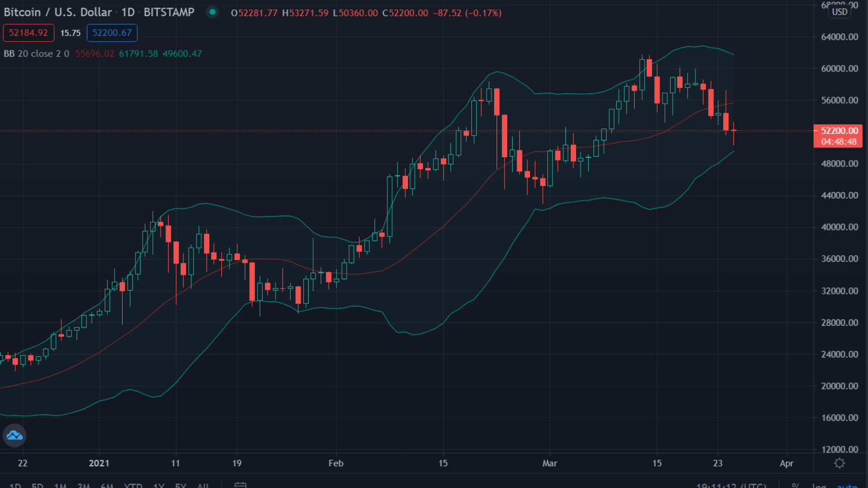Click BB basis value 55696.02
Viewport: 868px width, 488px height.
coord(95,54)
